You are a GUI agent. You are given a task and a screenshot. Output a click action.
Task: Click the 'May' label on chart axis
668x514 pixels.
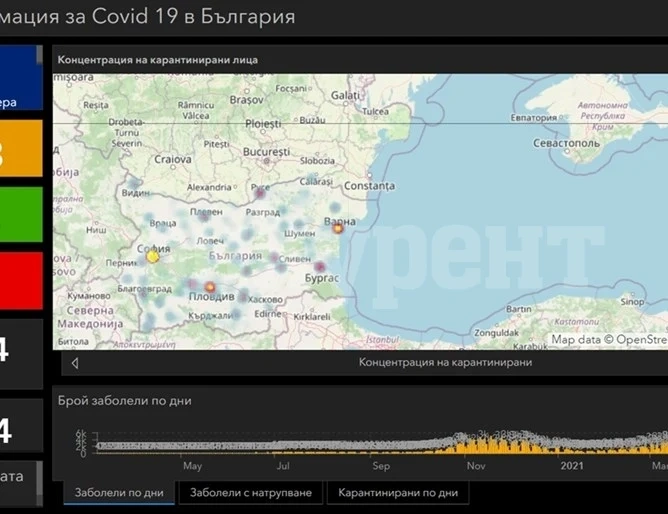point(193,466)
